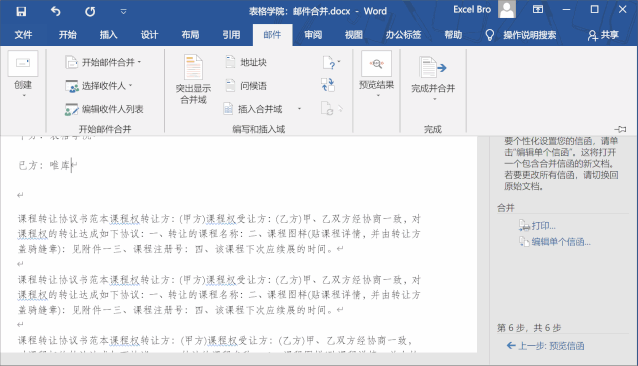Click the 完成并合并 icon

pos(433,68)
